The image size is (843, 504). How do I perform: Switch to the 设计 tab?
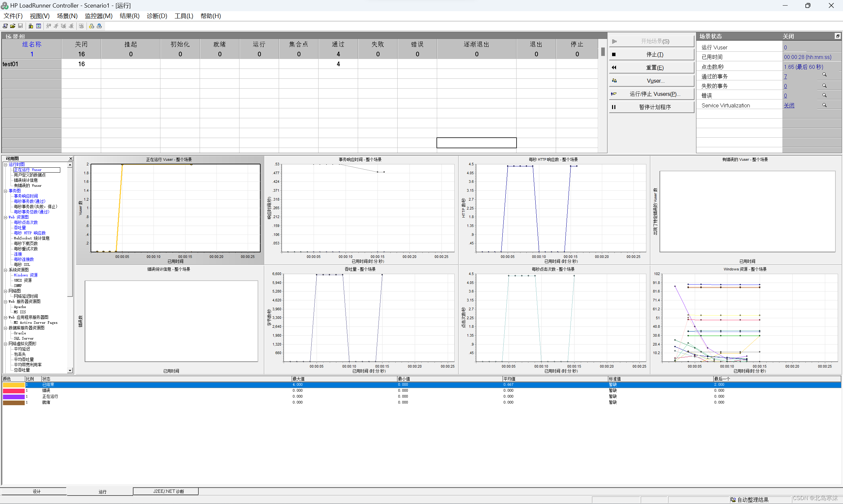[34, 491]
